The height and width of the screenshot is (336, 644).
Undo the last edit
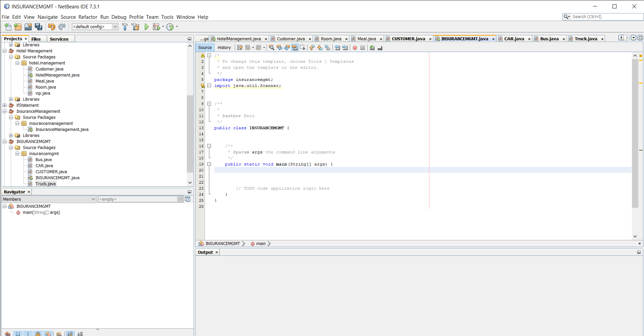coord(51,27)
